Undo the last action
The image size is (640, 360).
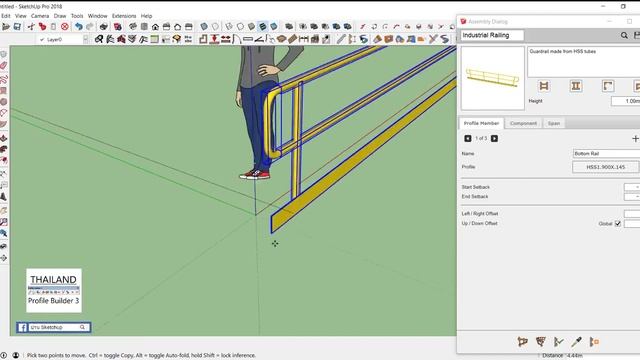(x=78, y=27)
